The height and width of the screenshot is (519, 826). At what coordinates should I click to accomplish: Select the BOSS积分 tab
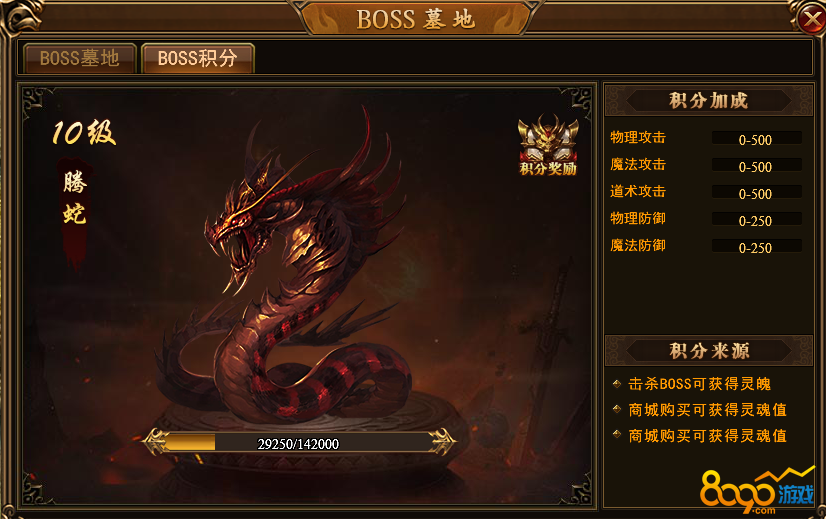click(x=198, y=58)
